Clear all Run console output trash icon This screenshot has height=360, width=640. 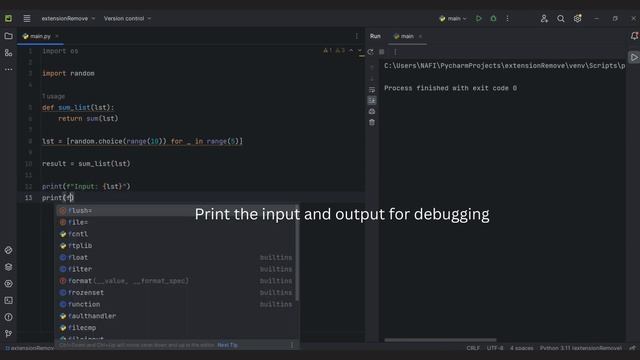click(x=372, y=122)
